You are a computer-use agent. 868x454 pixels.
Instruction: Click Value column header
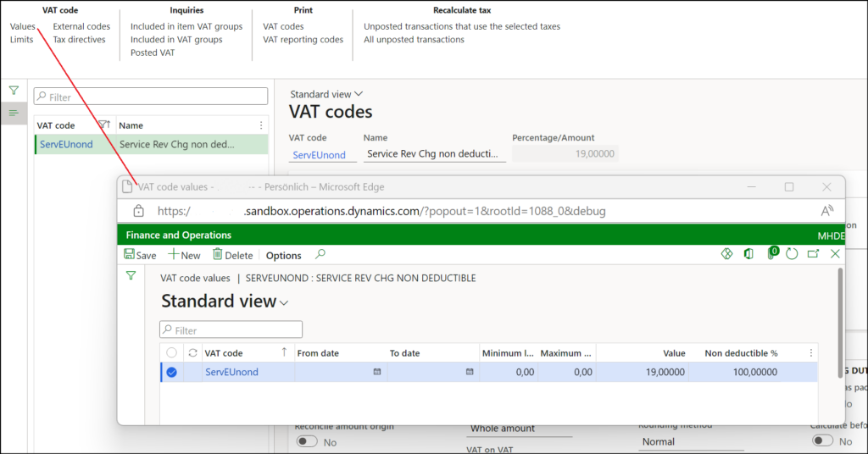tap(674, 353)
